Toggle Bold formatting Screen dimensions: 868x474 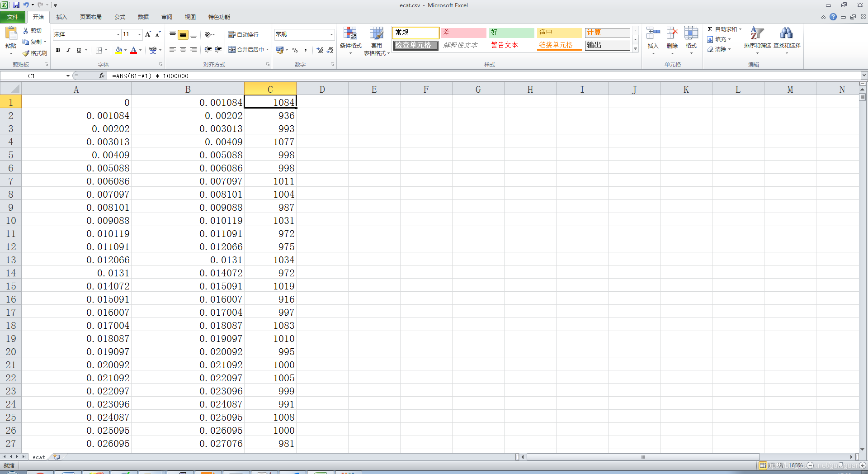58,50
